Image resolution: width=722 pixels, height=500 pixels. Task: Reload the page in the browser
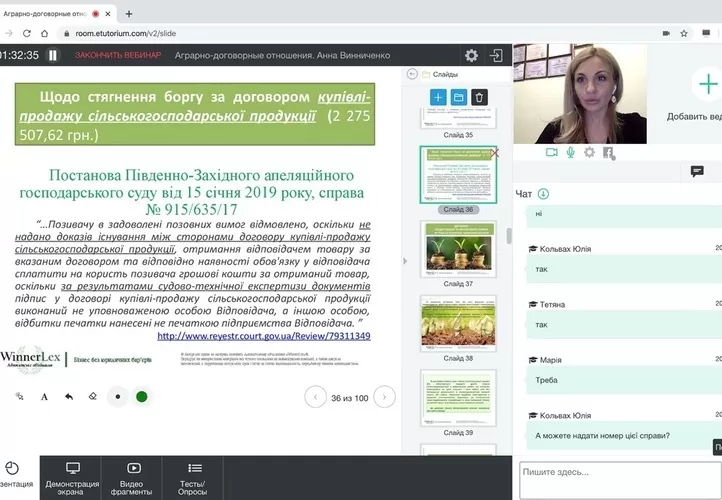pyautogui.click(x=27, y=33)
